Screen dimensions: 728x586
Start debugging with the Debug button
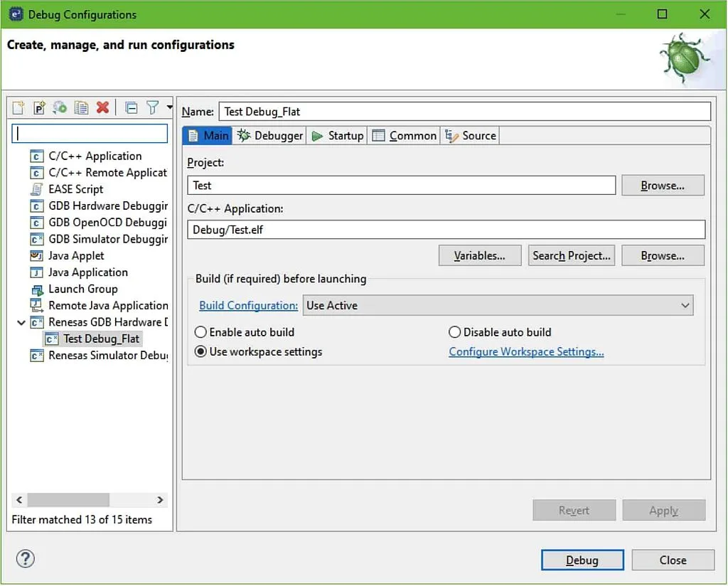tap(582, 560)
